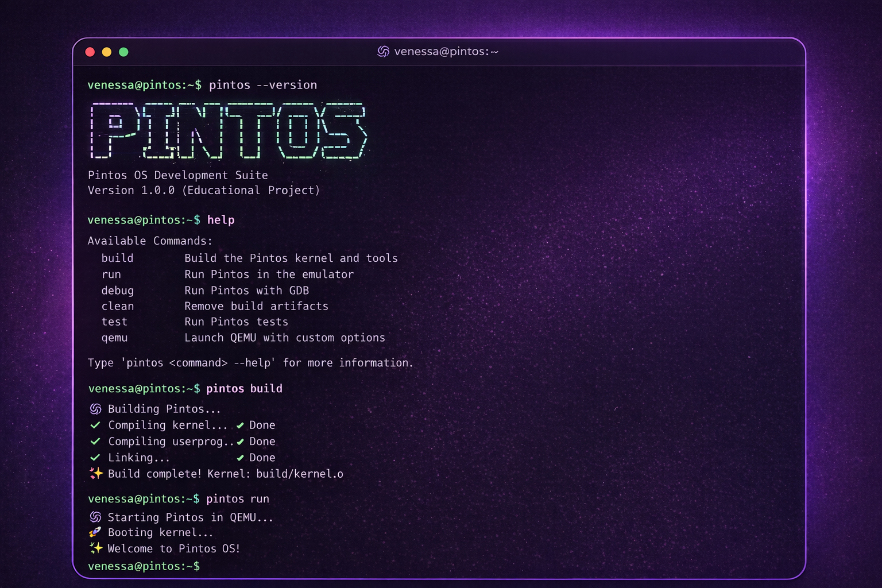
Task: Click 'Welcome to Pintos OS!' text
Action: coord(174,548)
